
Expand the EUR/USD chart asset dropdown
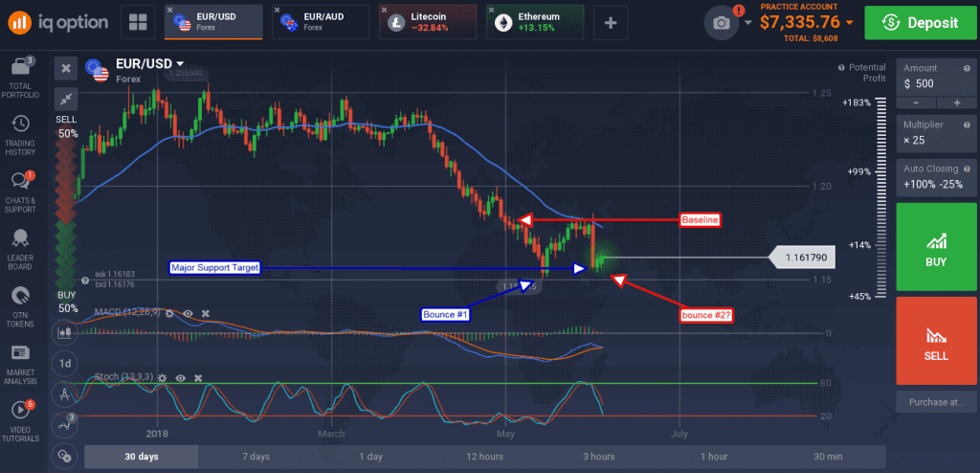pyautogui.click(x=180, y=64)
